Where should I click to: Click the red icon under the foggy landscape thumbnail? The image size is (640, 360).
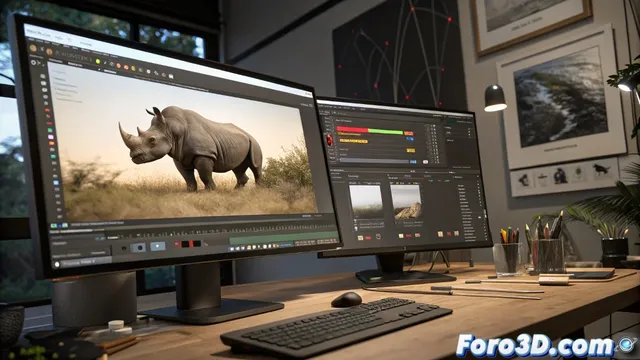point(368,238)
